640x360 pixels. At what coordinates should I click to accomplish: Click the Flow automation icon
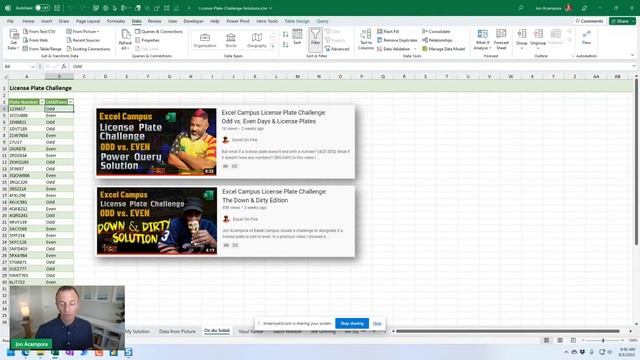coord(587,37)
